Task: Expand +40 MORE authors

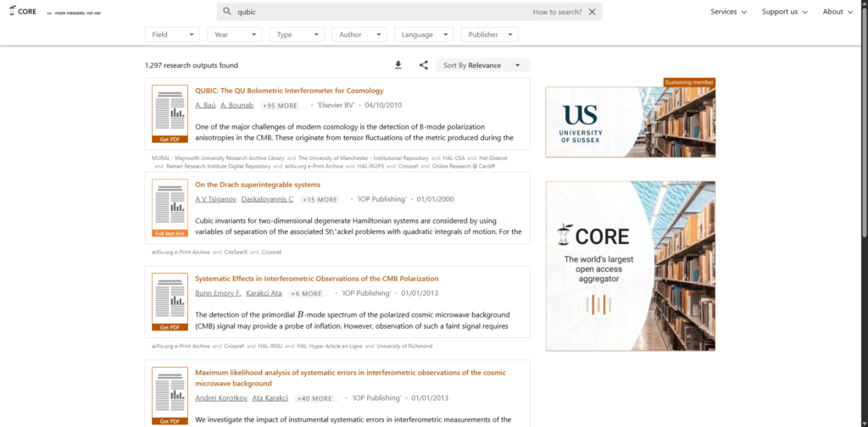Action: coord(314,398)
